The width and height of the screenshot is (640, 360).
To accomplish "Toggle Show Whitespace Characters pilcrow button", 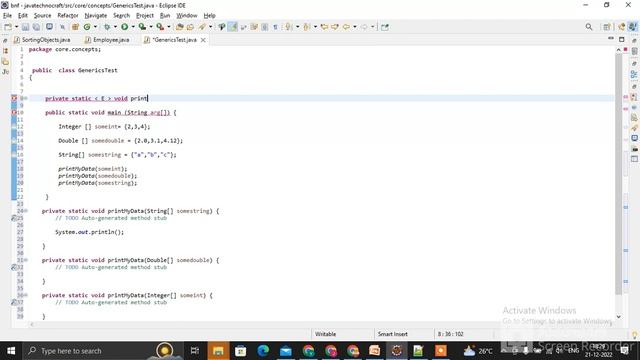I will (276, 27).
